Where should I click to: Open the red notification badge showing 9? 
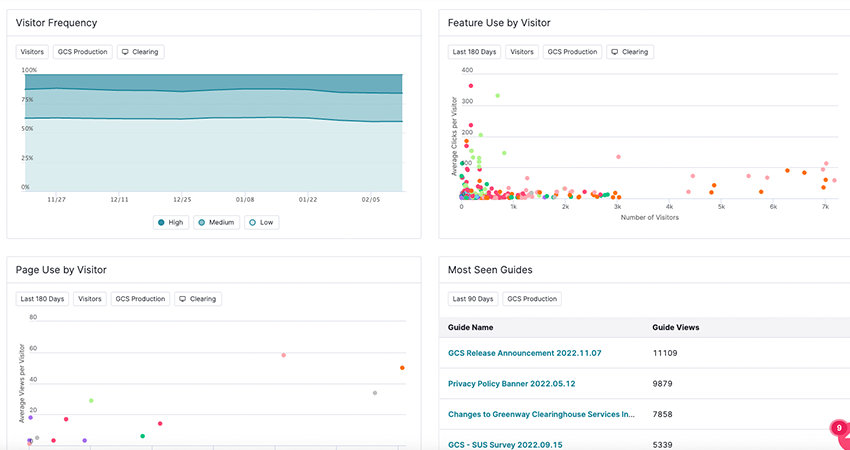[838, 428]
